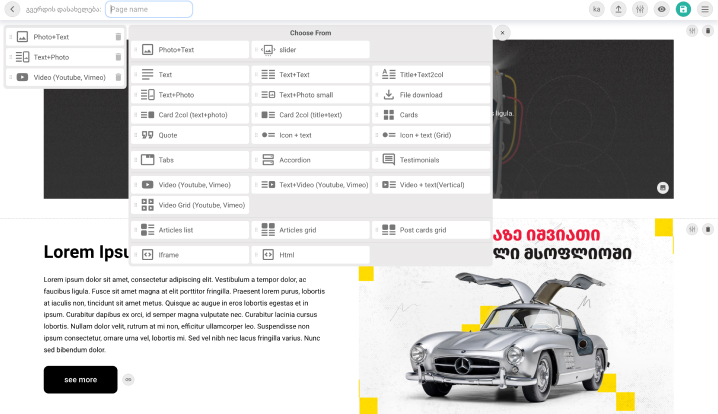The width and height of the screenshot is (718, 414).
Task: Choose the Tabs block type
Action: click(190, 160)
